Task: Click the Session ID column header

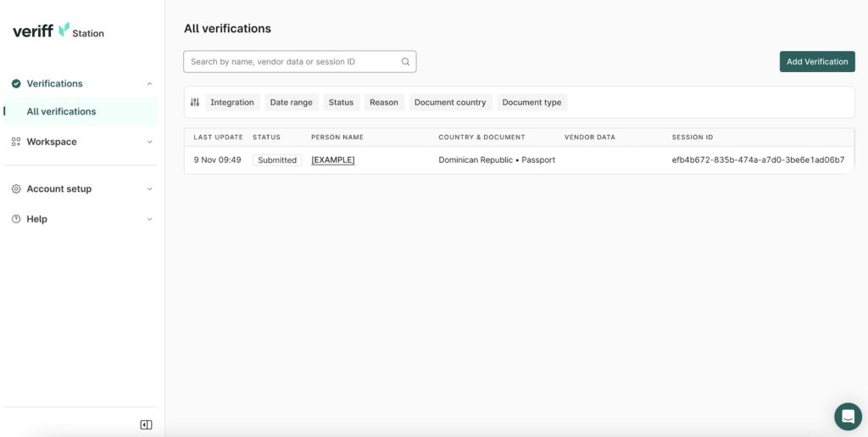Action: [693, 137]
